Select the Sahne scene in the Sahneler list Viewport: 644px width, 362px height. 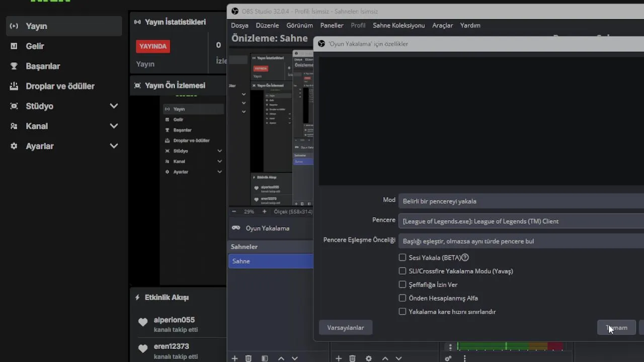(x=271, y=261)
